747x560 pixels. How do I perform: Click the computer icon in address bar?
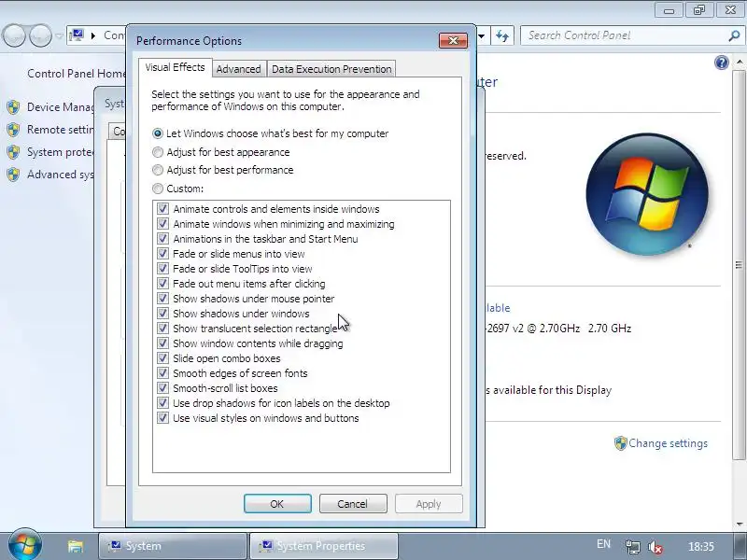coord(77,35)
